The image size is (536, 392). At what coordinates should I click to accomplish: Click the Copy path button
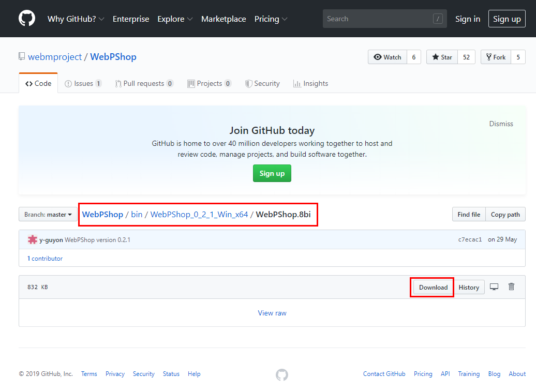coord(505,214)
